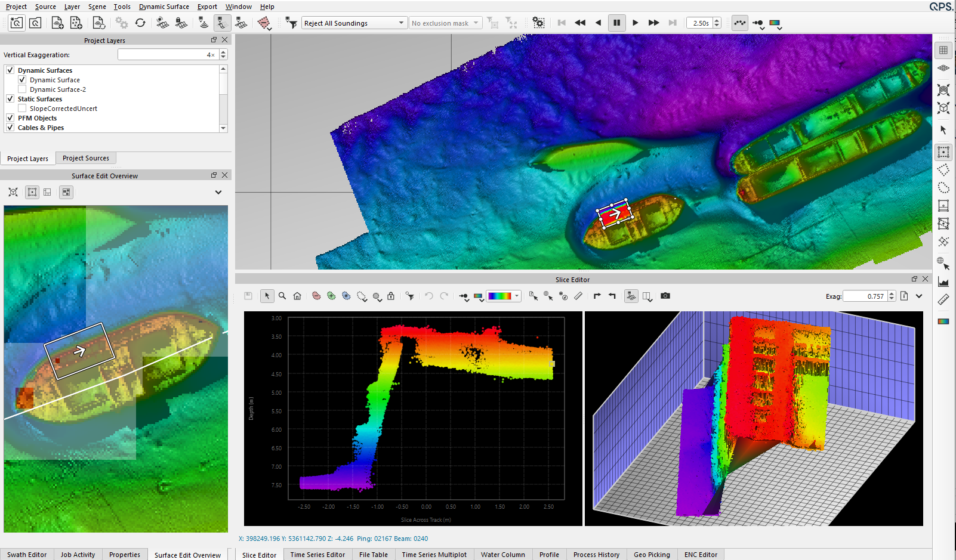956x560 pixels.
Task: Switch to the Project Sources tab
Action: click(86, 158)
